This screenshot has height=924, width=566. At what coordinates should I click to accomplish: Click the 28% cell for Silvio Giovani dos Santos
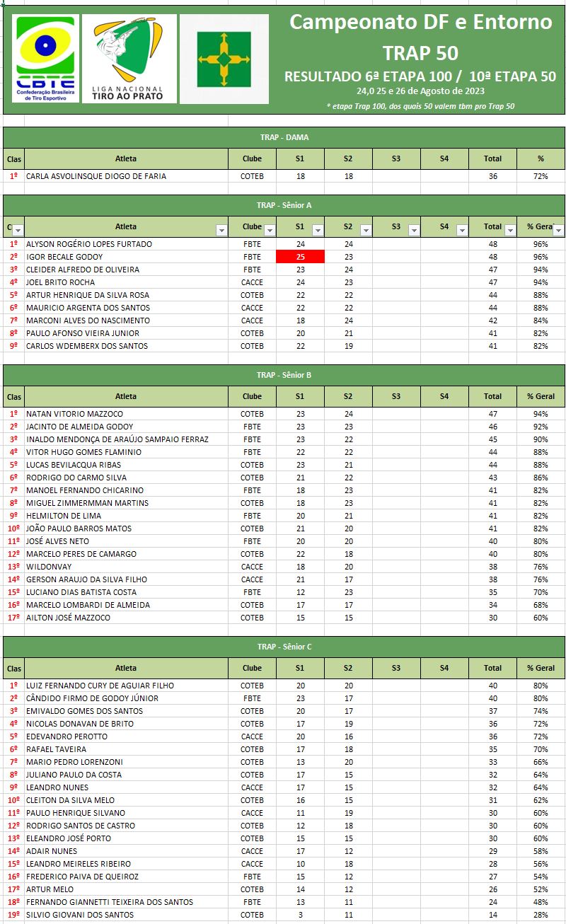[541, 915]
